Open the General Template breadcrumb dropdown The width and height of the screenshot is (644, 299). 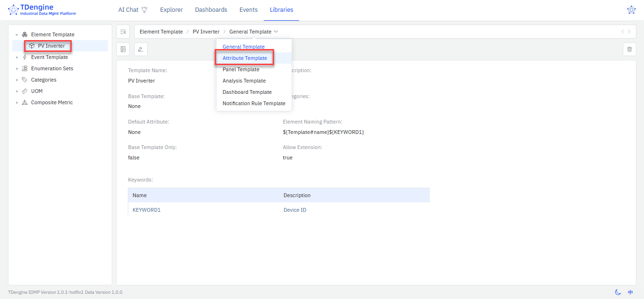point(253,32)
